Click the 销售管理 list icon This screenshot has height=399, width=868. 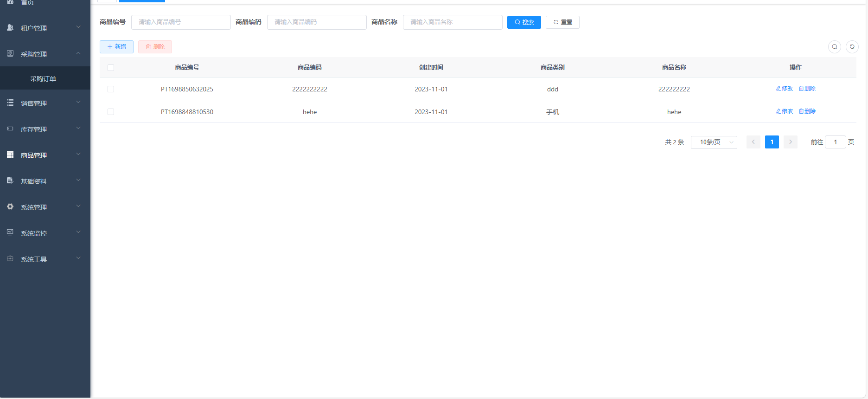coord(10,103)
